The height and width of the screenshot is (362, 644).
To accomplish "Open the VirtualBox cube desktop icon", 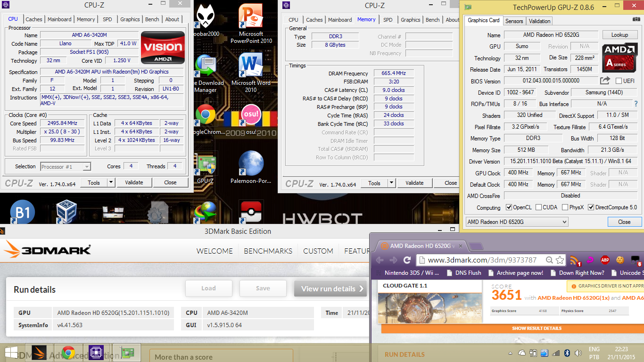I will click(66, 211).
